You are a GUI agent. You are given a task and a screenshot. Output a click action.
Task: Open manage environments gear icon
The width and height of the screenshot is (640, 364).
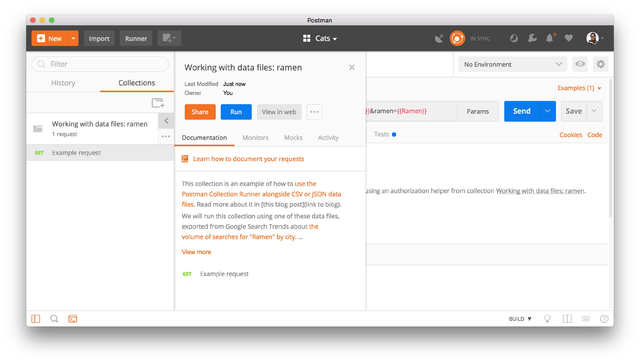pos(600,64)
